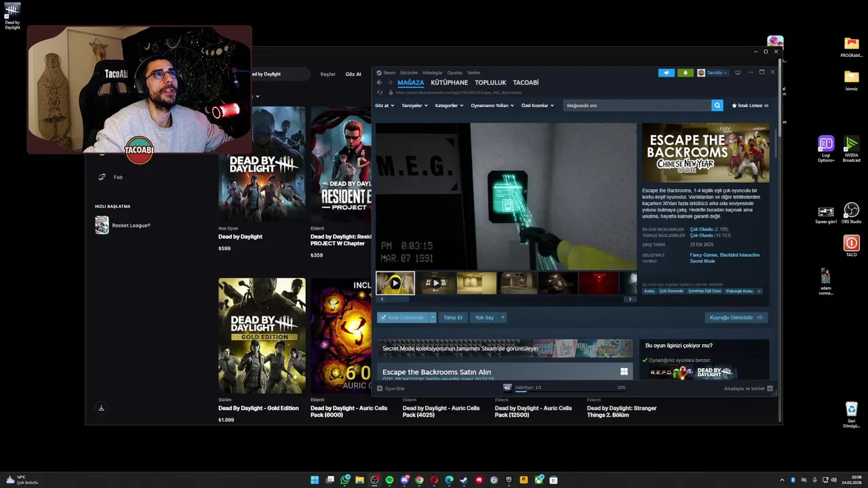Click the Oyun Ekle plus icon
The image size is (868, 488).
380,388
